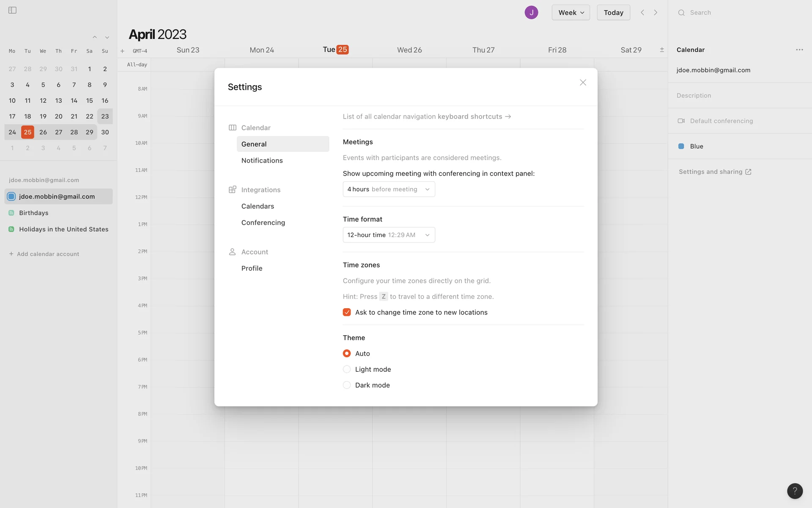Open the calendar three-dots options menu
This screenshot has width=812, height=508.
pos(799,50)
